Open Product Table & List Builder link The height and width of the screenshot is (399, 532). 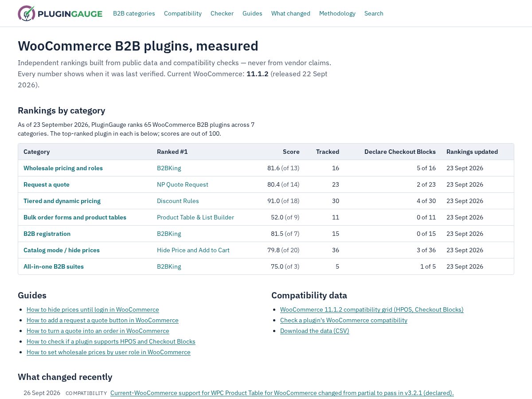pyautogui.click(x=196, y=217)
